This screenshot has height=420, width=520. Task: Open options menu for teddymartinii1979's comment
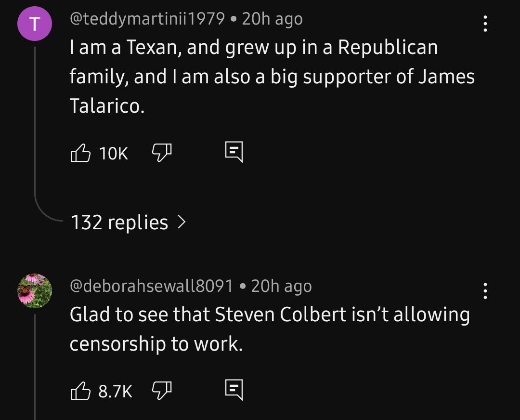pyautogui.click(x=484, y=24)
